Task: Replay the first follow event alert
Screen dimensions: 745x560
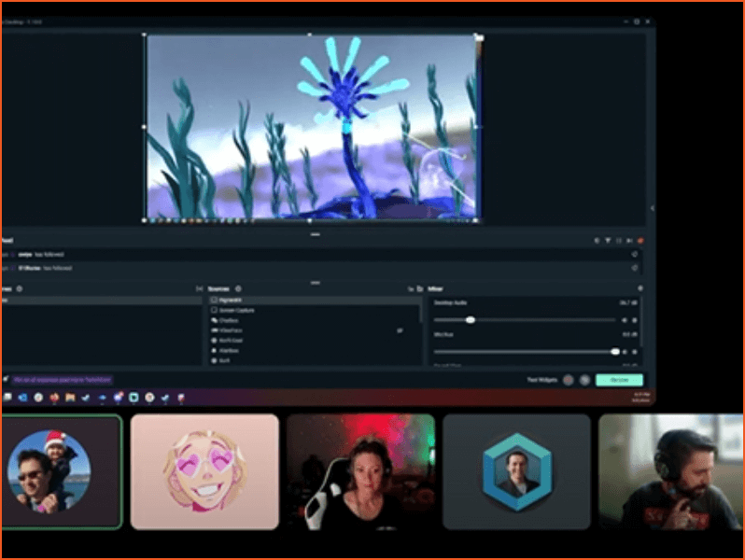Action: point(635,253)
